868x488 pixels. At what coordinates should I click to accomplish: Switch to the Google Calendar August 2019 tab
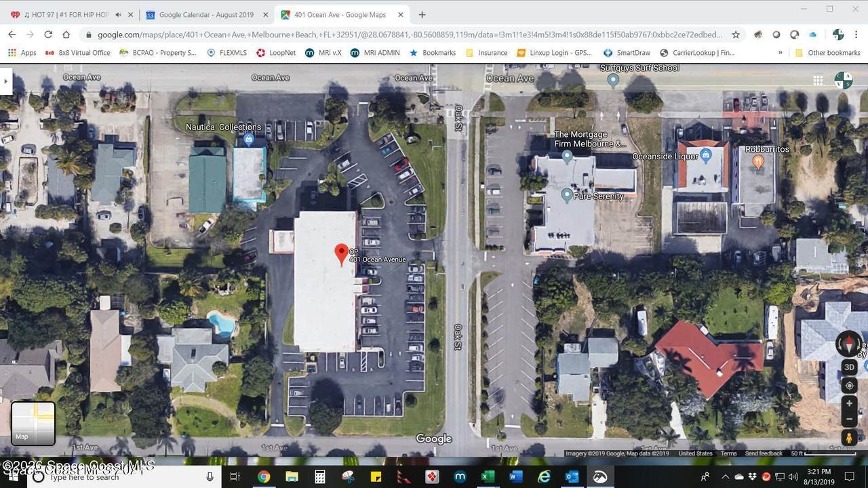click(207, 14)
